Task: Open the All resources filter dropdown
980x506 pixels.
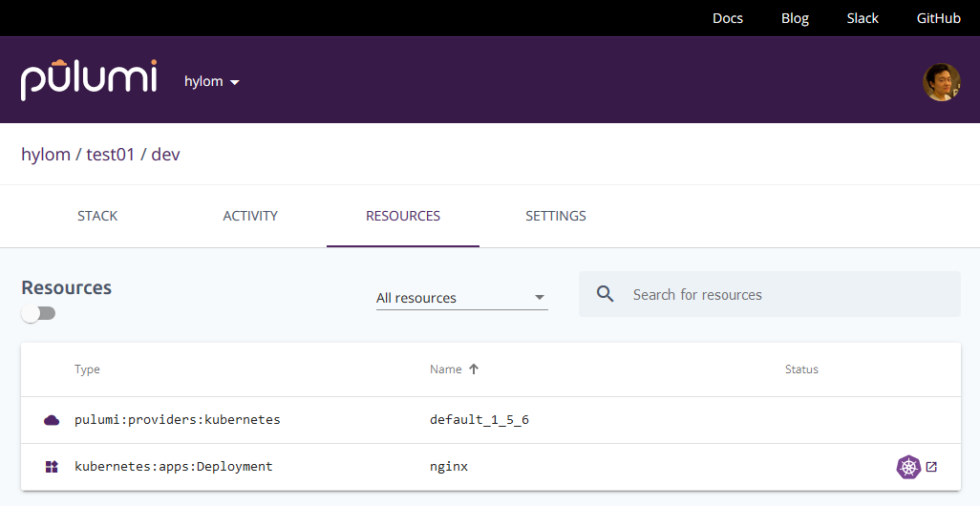Action: tap(462, 298)
